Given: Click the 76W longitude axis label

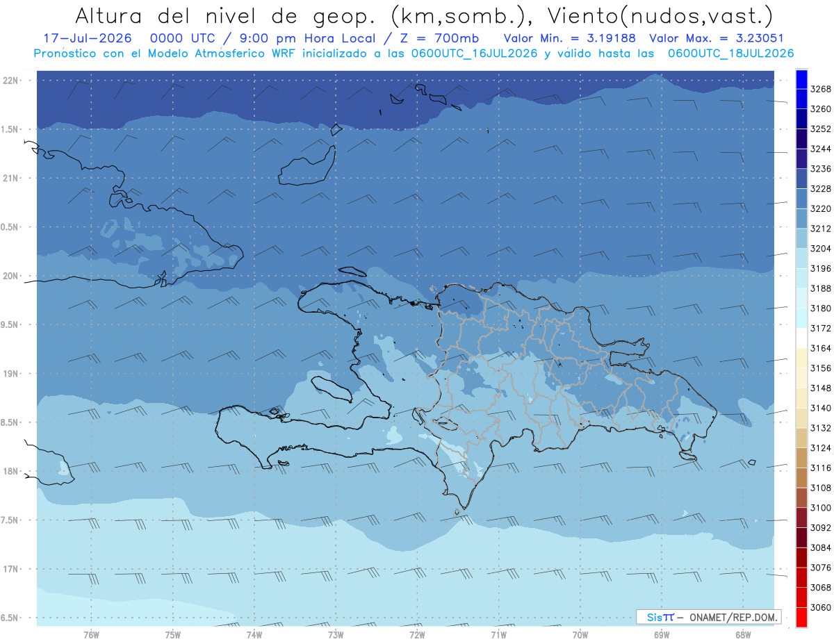Looking at the screenshot, I should (x=91, y=635).
